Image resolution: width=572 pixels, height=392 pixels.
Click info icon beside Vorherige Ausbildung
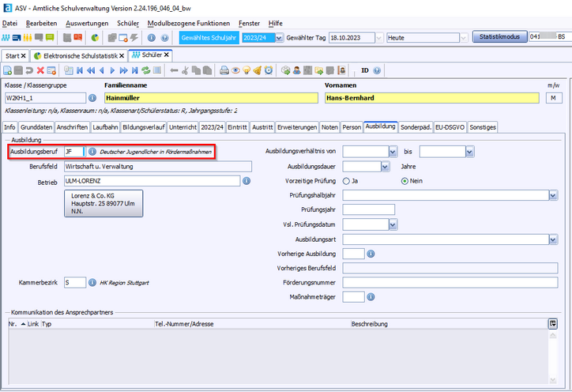pyautogui.click(x=371, y=254)
